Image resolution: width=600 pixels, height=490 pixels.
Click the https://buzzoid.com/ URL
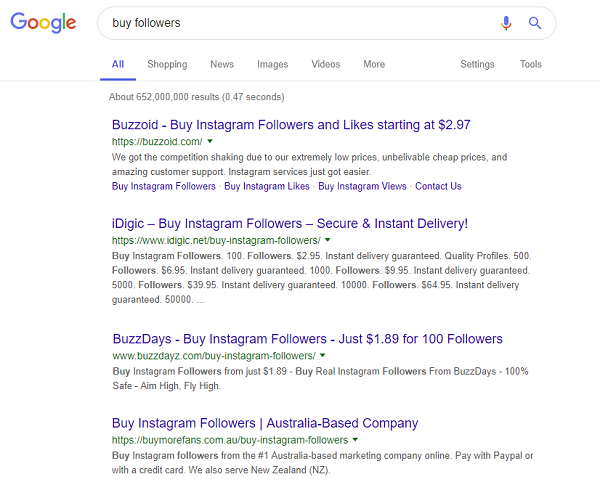157,142
